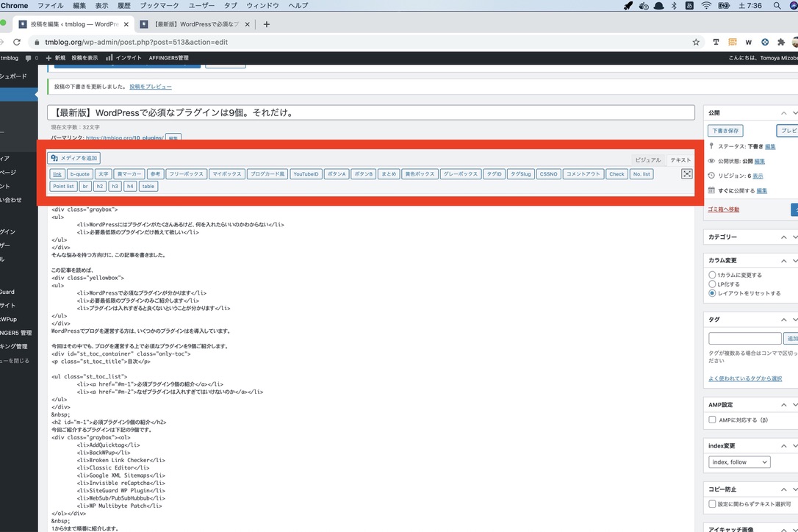Click インサイト in admin bar
This screenshot has width=798, height=532.
(x=123, y=58)
